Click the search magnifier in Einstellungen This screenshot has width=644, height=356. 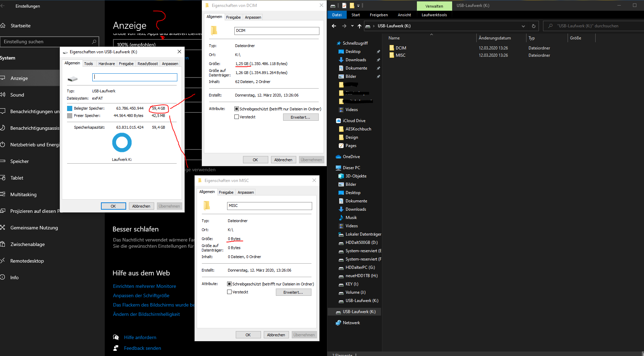[94, 42]
